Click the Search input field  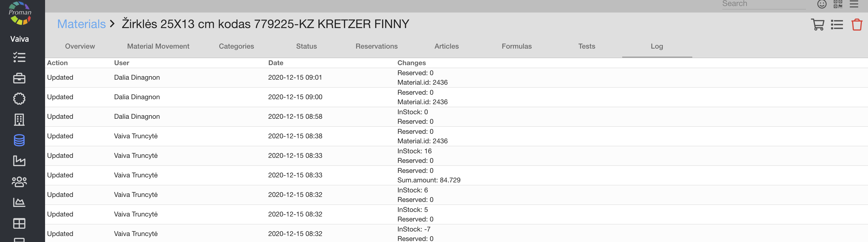(763, 4)
